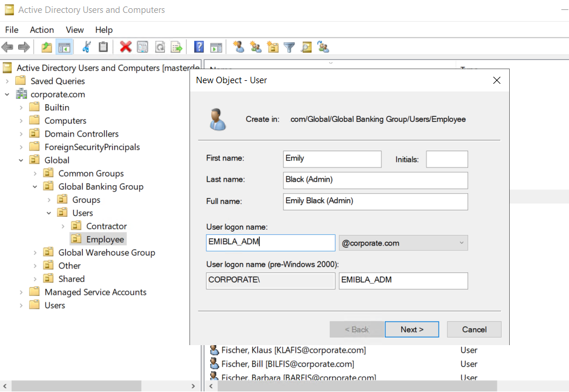Click the Forward arrow in the toolbar
569x392 pixels.
[x=24, y=47]
